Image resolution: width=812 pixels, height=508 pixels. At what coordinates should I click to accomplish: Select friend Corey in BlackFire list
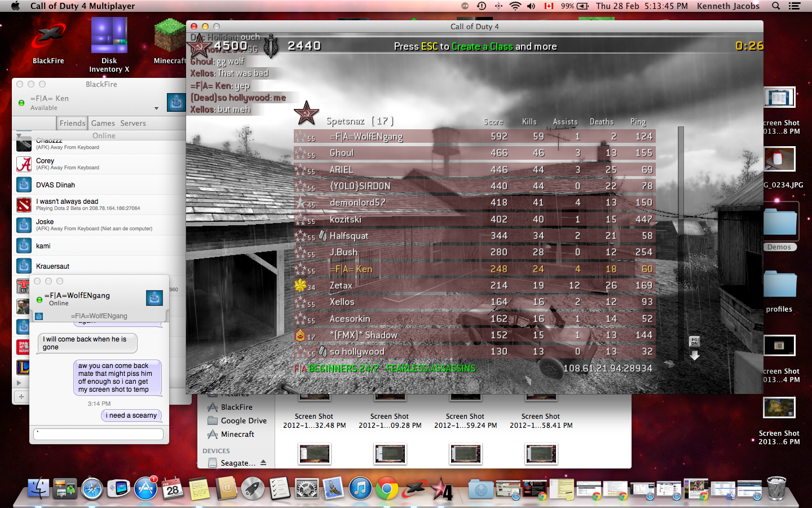99,164
